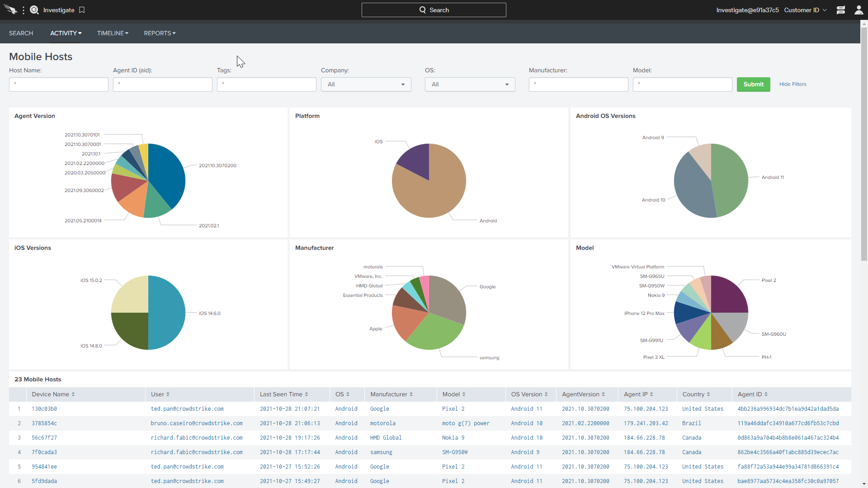This screenshot has width=868, height=488.
Task: Click the 'HMD Global' manufacturer cell
Action: (x=386, y=438)
